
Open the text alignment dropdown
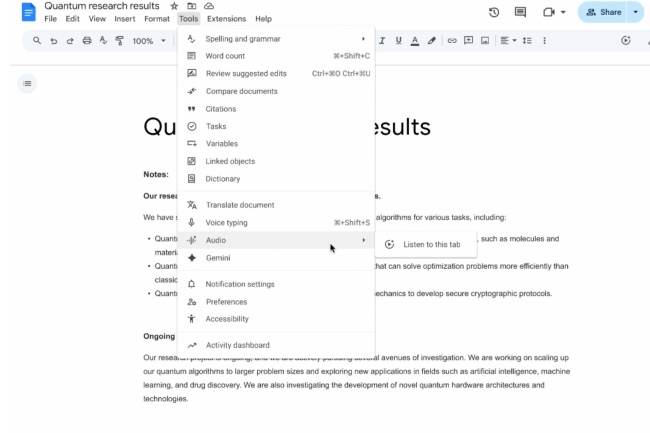[508, 41]
